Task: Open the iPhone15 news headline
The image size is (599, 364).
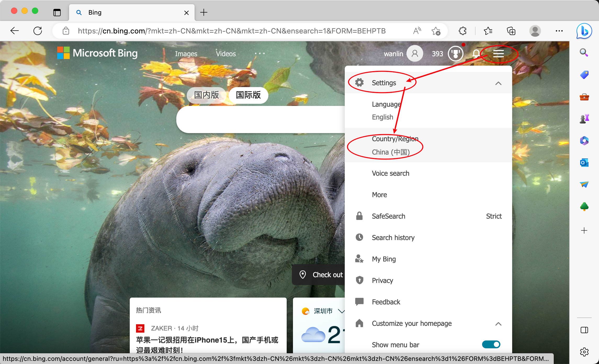Action: (207, 345)
